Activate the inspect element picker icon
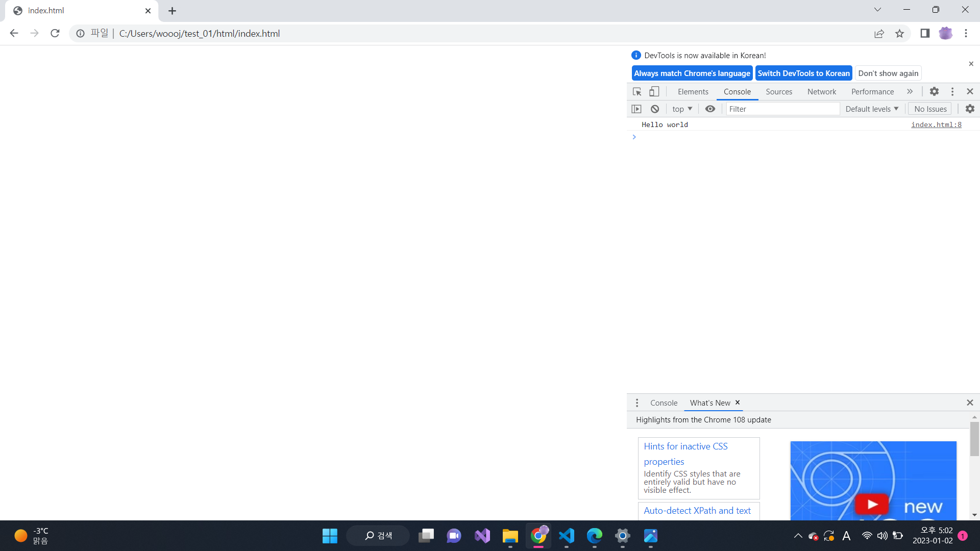980x551 pixels. point(637,92)
